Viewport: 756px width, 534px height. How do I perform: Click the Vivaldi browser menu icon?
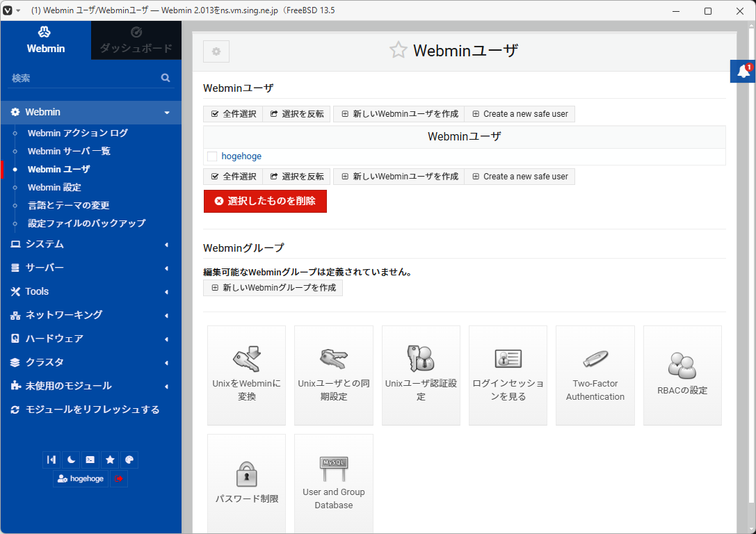(8, 10)
